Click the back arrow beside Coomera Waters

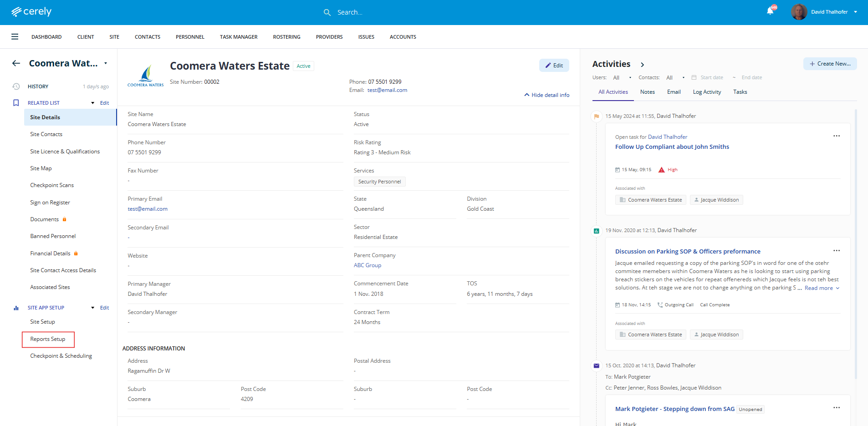coord(16,63)
